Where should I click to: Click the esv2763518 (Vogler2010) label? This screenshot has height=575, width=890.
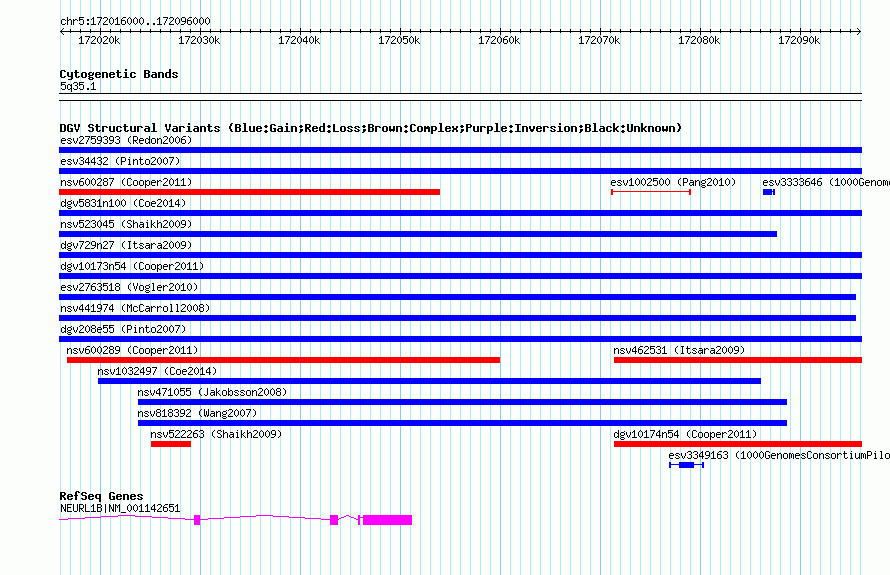coord(129,287)
